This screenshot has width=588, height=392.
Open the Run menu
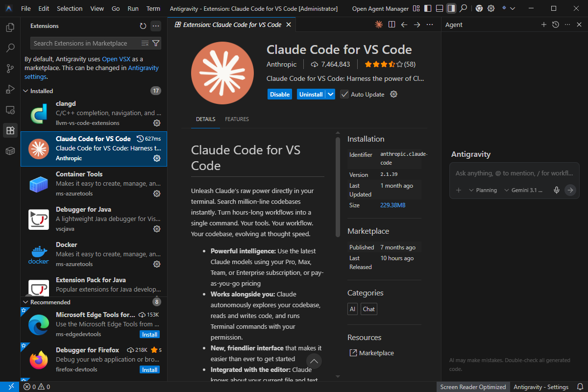(x=133, y=8)
